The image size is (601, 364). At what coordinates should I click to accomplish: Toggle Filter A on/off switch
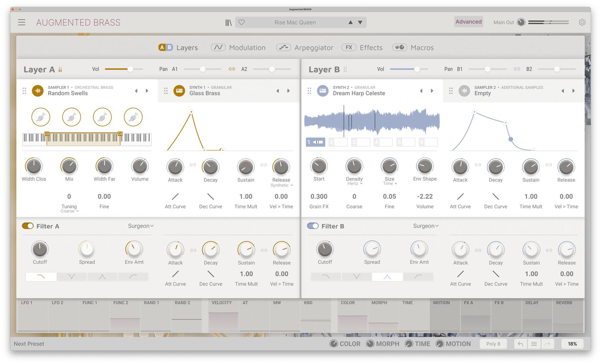(28, 226)
